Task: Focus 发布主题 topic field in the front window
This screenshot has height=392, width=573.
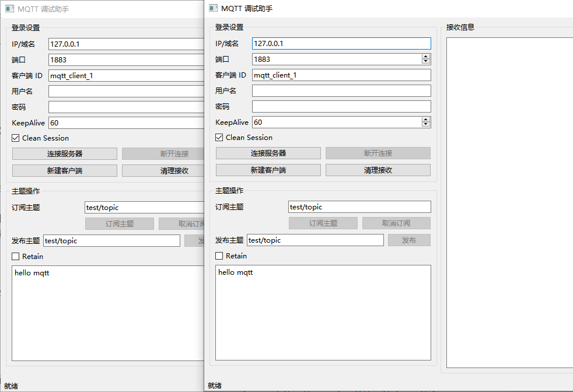Action: [315, 240]
